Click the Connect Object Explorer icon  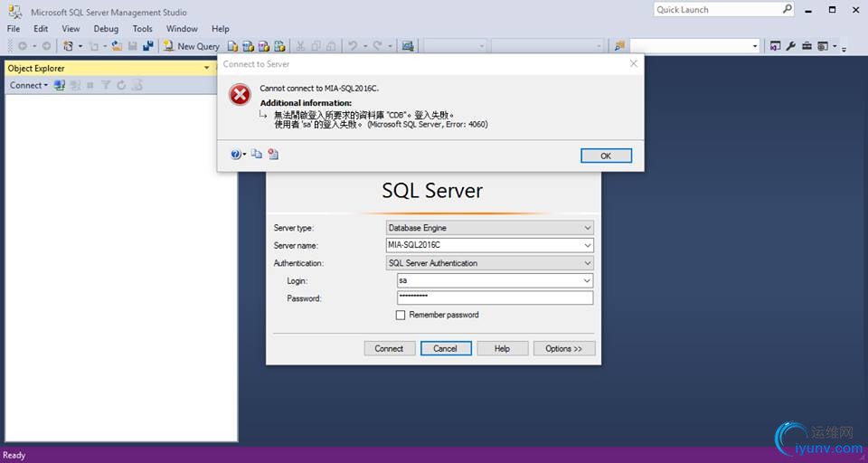pos(60,85)
